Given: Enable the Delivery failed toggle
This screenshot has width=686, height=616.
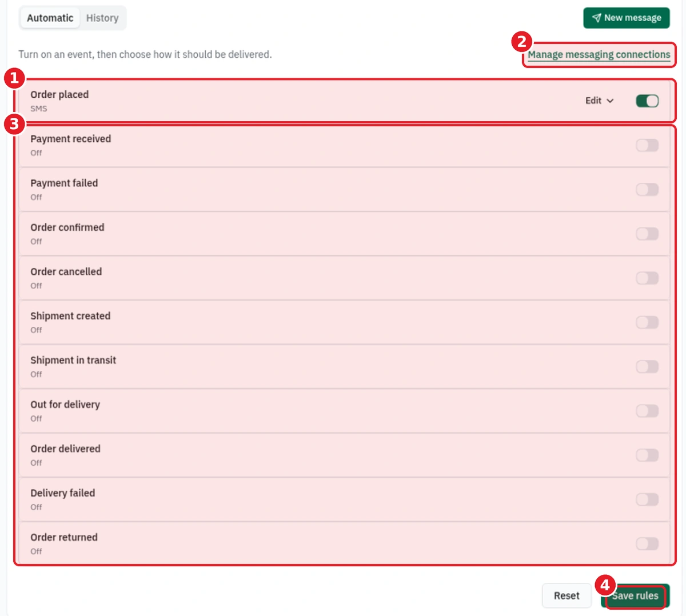Looking at the screenshot, I should [647, 499].
